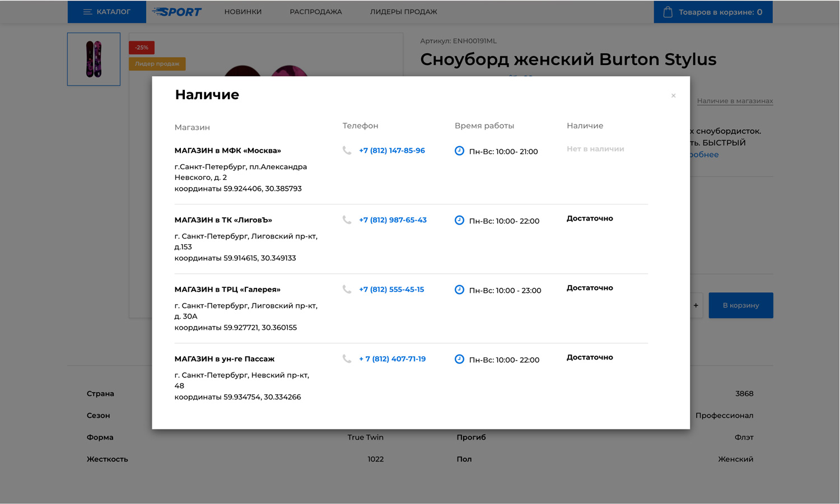Call phone number + 7 (812) 407-71-19

pyautogui.click(x=392, y=359)
